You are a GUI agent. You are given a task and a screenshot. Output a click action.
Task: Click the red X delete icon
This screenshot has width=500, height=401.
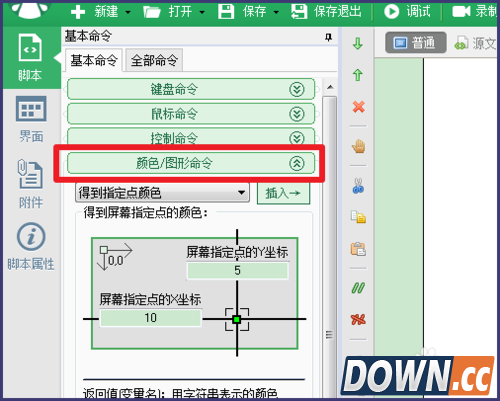[x=359, y=107]
